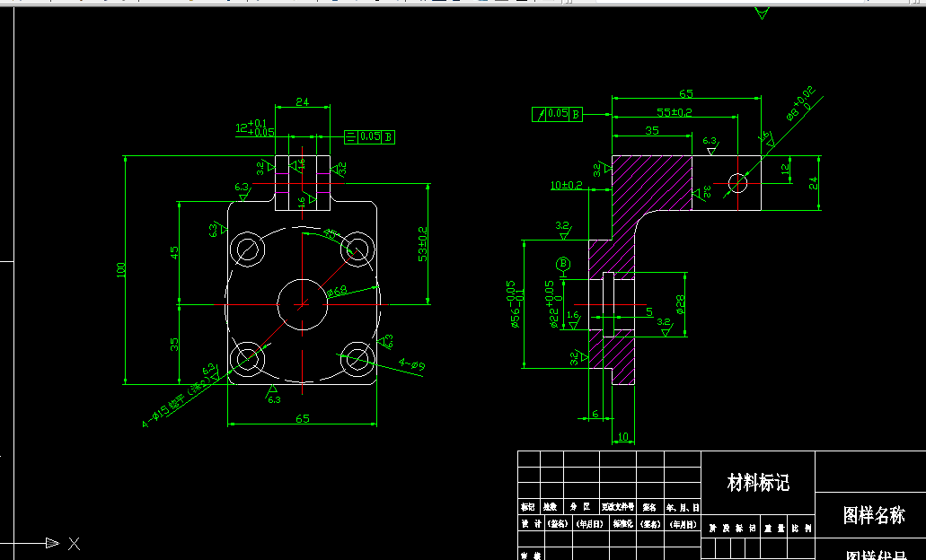The height and width of the screenshot is (560, 926).
Task: Click the 重量 cell in title block
Action: [775, 529]
